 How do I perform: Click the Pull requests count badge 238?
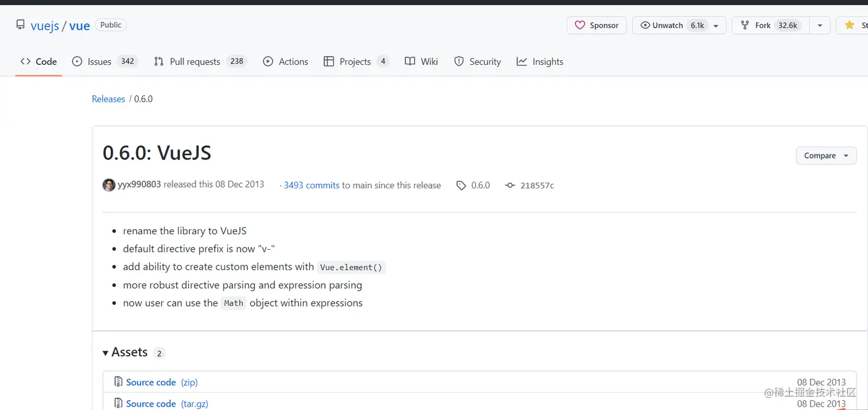click(x=237, y=61)
